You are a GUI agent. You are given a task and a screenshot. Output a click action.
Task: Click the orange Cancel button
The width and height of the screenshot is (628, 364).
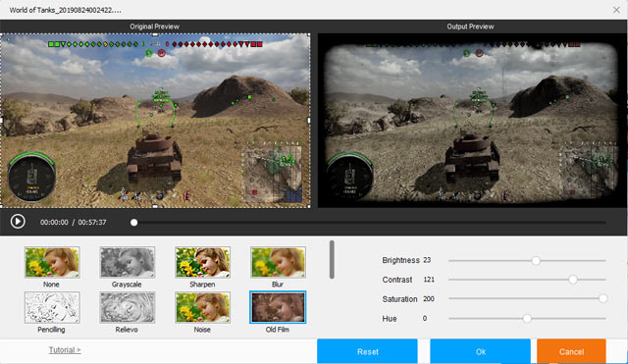tap(571, 351)
